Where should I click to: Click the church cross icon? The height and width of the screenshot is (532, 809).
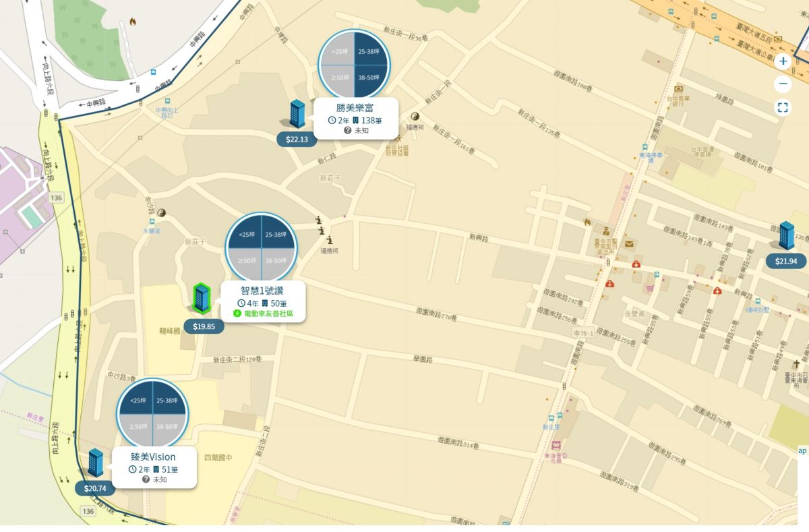click(796, 364)
